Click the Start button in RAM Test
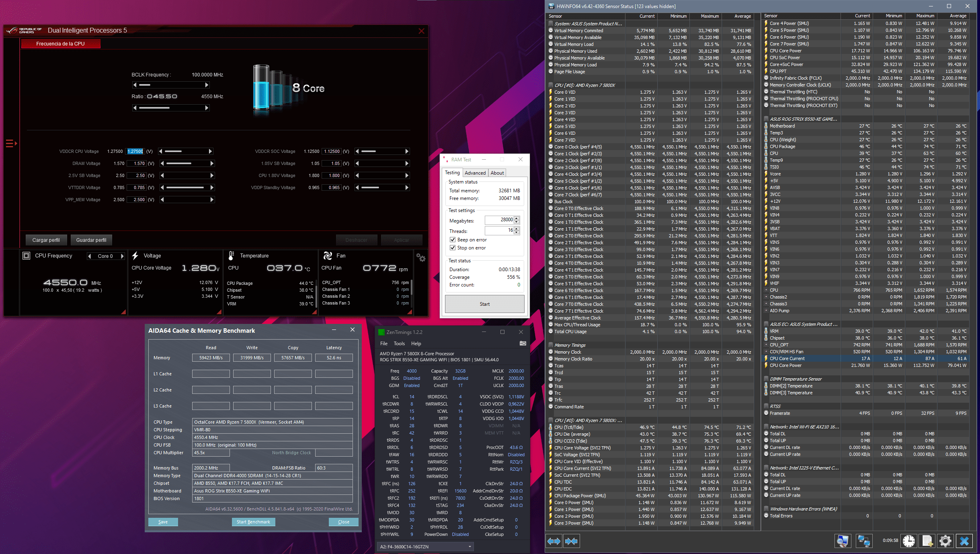Viewport: 980px width, 554px height. (484, 304)
